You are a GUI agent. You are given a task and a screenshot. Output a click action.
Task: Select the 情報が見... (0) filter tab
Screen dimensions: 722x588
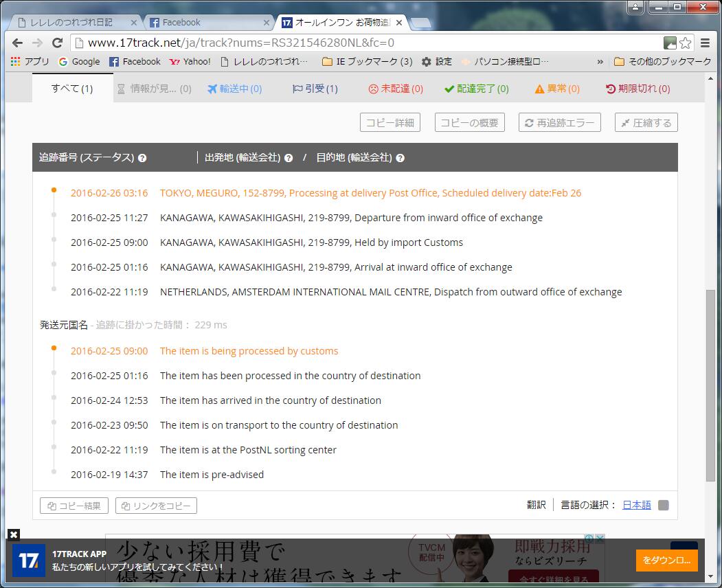[155, 89]
